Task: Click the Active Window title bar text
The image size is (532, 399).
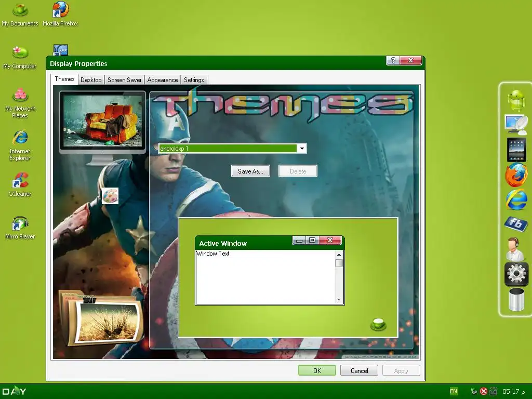Action: (223, 243)
